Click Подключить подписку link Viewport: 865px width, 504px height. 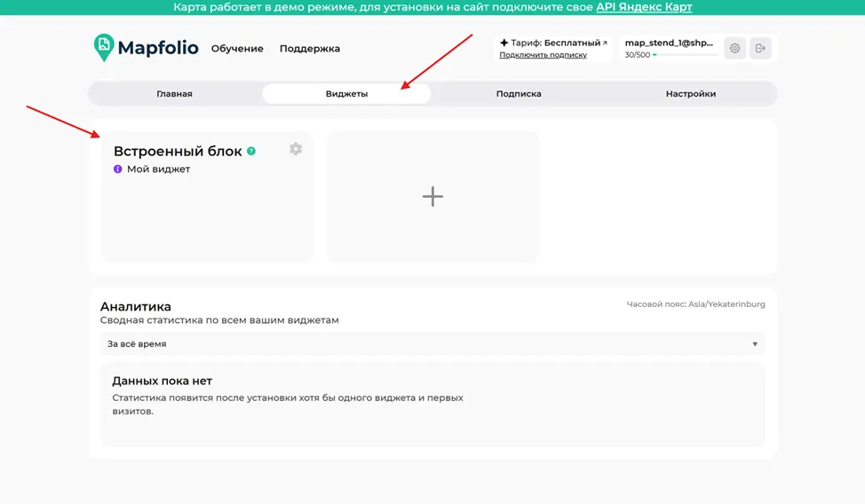[543, 55]
